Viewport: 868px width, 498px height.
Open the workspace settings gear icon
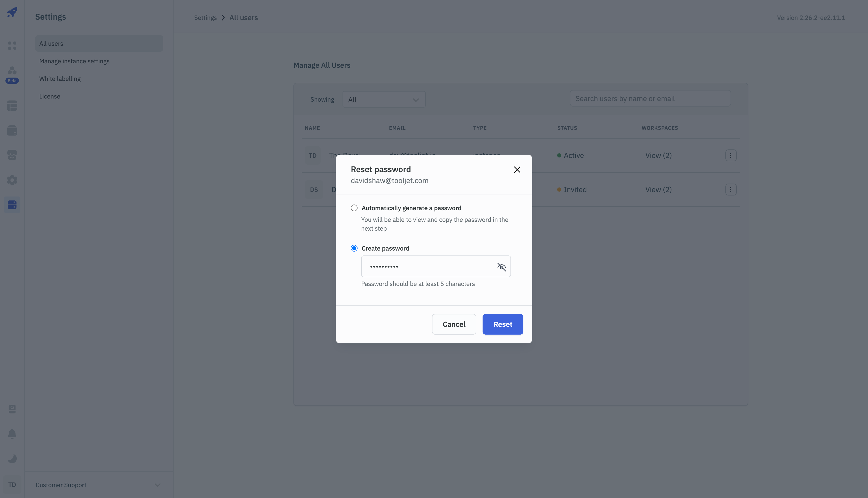(12, 180)
